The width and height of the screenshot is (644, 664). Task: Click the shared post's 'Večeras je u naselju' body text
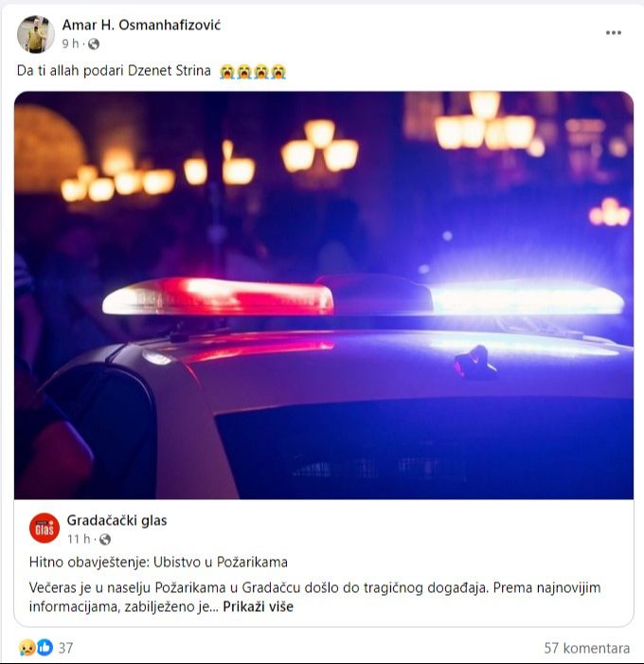314,597
